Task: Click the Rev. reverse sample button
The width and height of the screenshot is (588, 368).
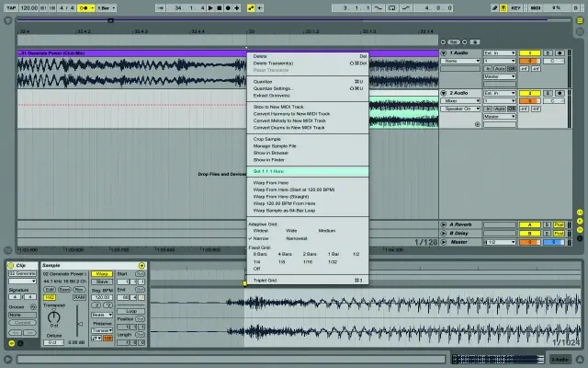Action: [x=79, y=290]
